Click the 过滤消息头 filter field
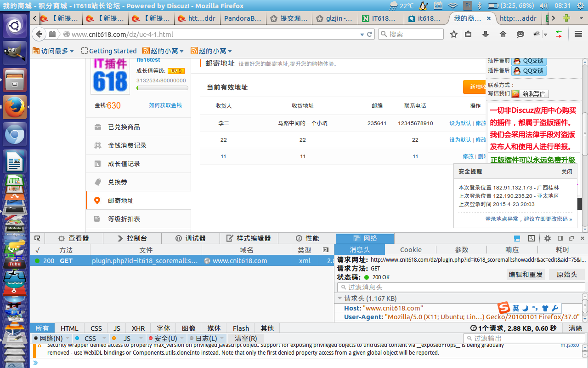Screen dimensions: 588x368 461,287
